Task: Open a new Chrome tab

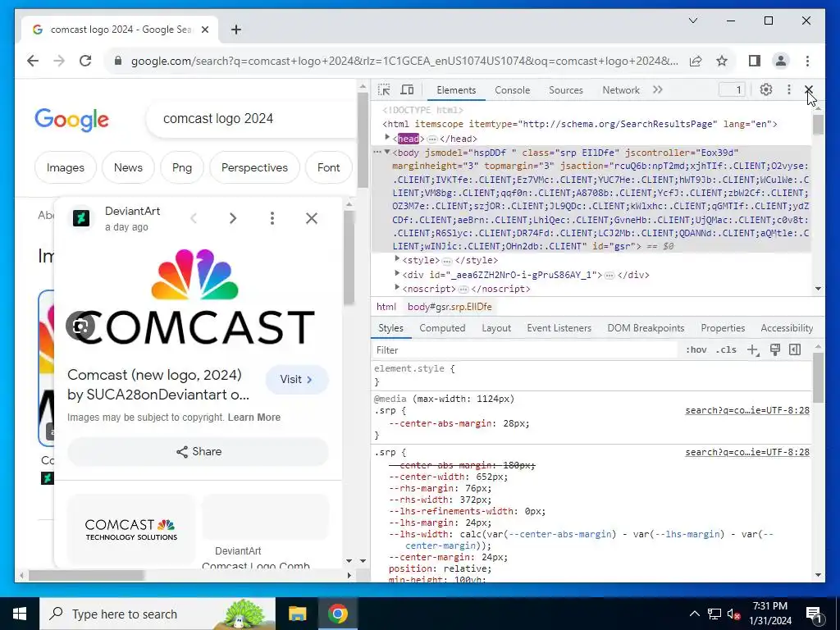Action: pyautogui.click(x=235, y=30)
